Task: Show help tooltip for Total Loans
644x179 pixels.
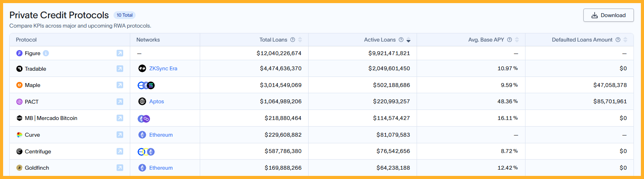Action: pos(293,40)
